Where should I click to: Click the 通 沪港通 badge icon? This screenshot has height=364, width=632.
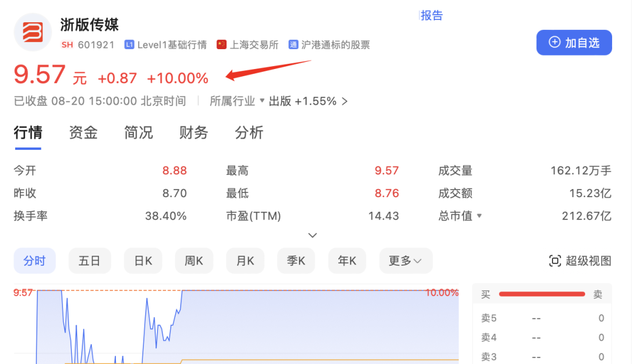293,44
